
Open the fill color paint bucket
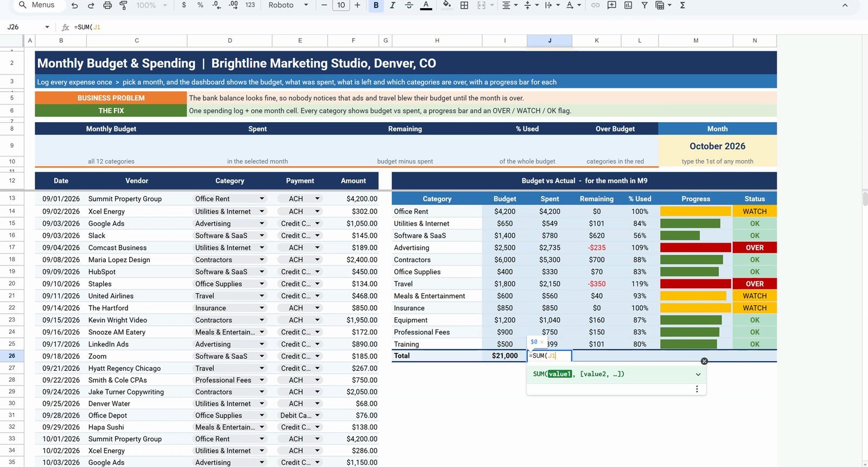(x=446, y=5)
